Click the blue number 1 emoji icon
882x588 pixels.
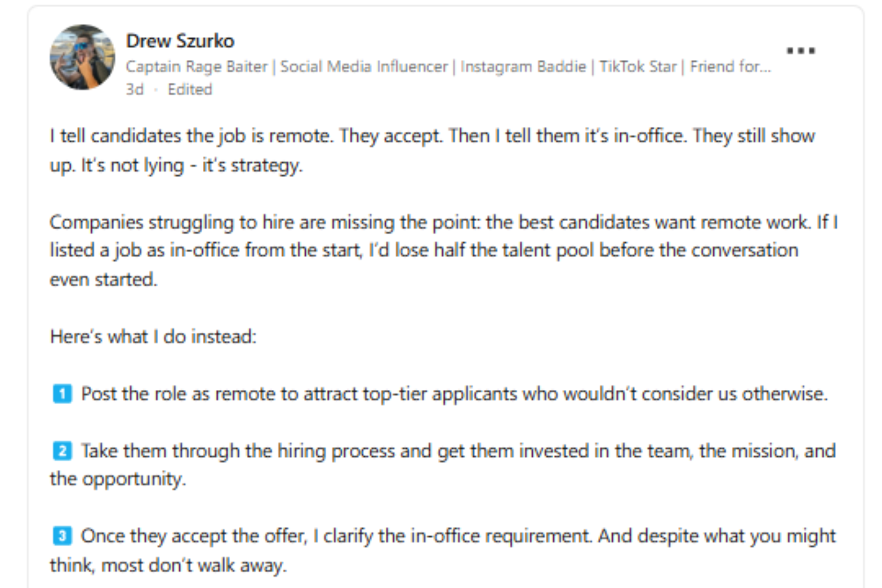(x=62, y=393)
